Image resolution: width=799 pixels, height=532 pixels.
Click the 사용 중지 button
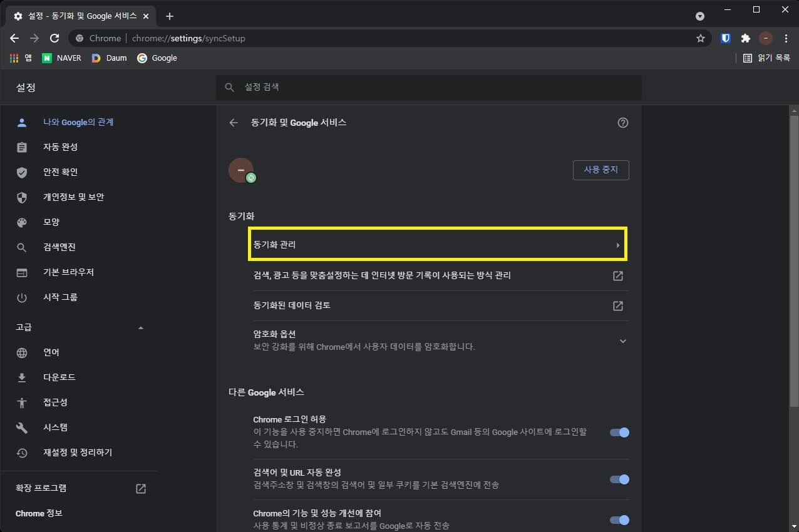pyautogui.click(x=601, y=170)
